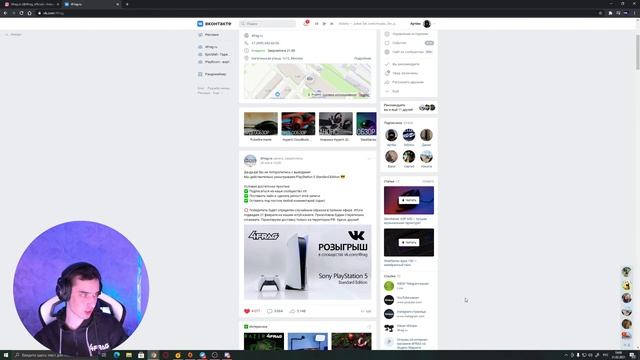640x360 pixels.
Task: Open the 'Назад' back link at top-left
Action: pos(13,35)
